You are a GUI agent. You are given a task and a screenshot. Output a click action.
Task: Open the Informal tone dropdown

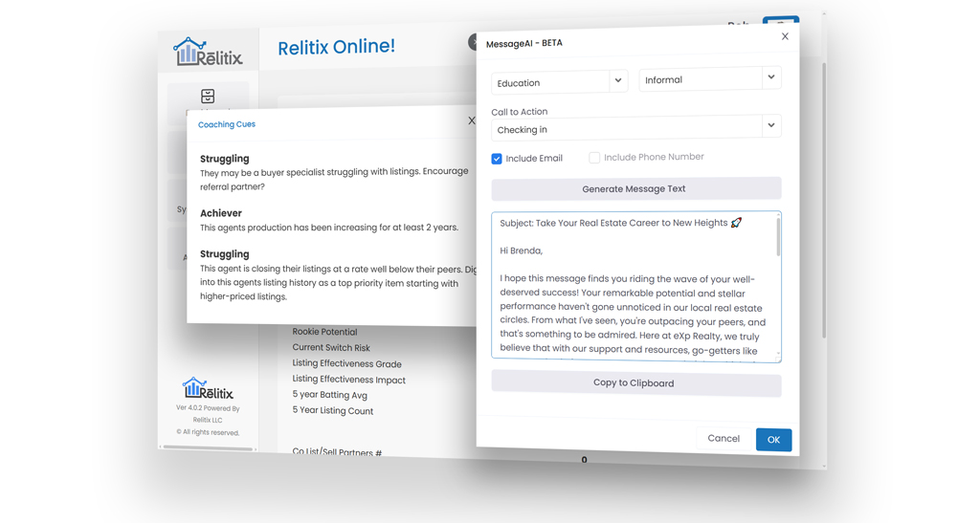(x=710, y=78)
